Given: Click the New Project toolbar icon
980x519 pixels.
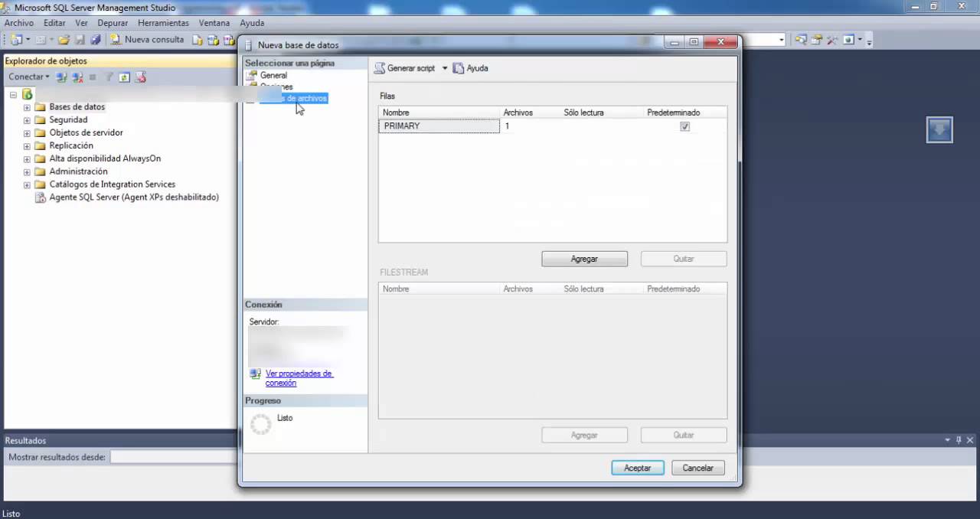Looking at the screenshot, I should 16,39.
